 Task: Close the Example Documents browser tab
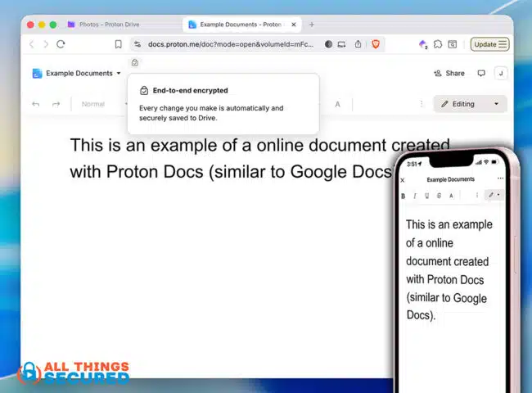294,25
